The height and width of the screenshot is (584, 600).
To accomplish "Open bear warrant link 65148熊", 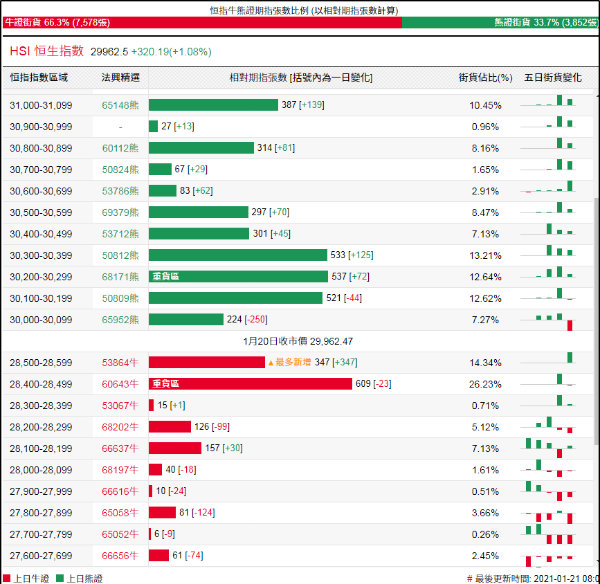I will 120,105.
